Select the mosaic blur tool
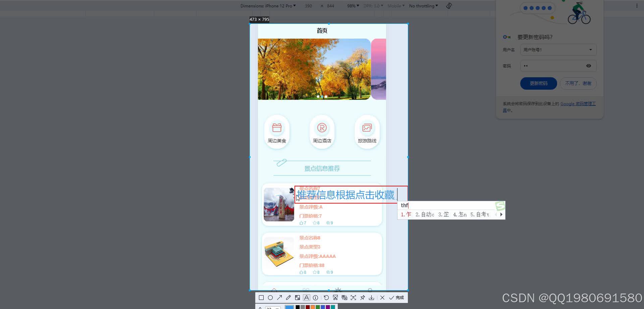The image size is (644, 309). click(298, 298)
